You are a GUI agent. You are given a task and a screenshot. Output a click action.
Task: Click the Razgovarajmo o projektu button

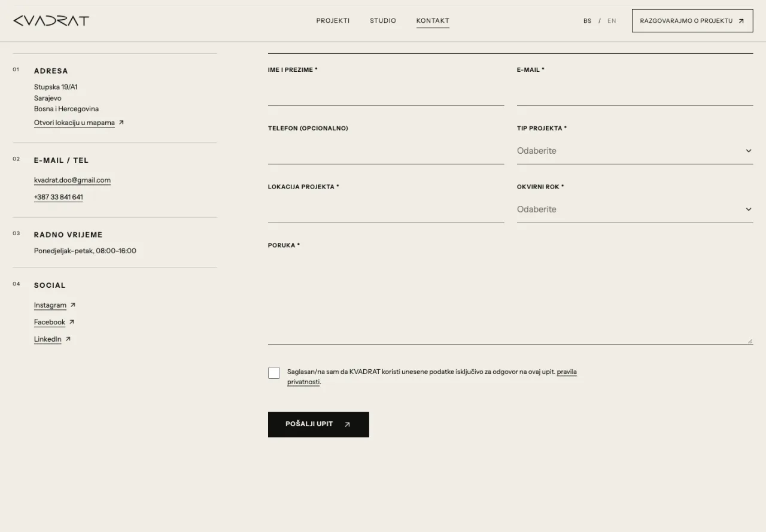point(692,20)
